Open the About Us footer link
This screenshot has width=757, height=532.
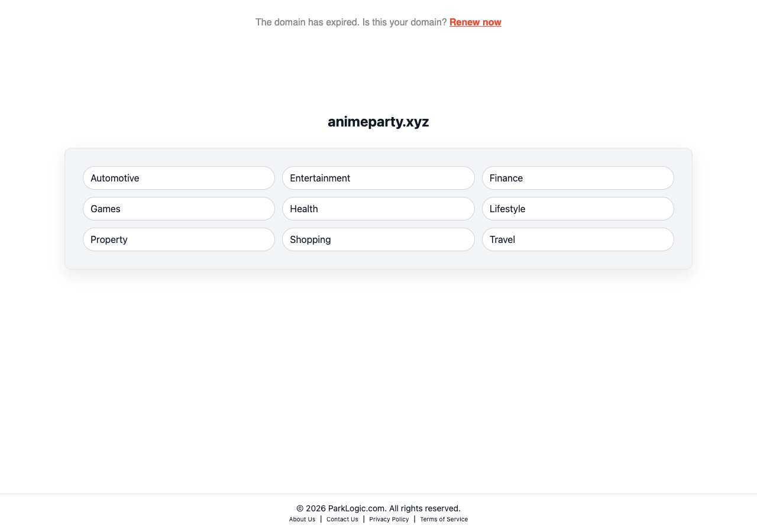[302, 520]
